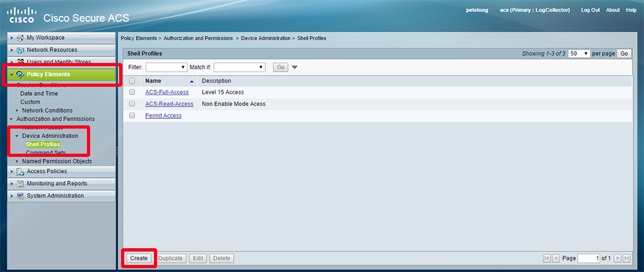
Task: Jump to first page icon
Action: [x=547, y=258]
